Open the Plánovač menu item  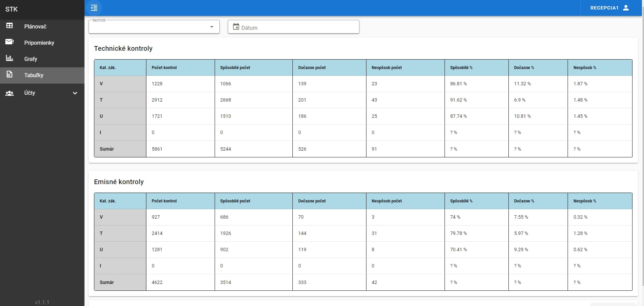(x=42, y=26)
